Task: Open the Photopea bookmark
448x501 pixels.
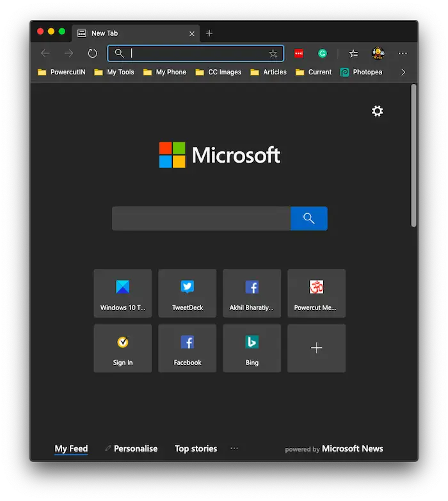Action: (x=361, y=72)
